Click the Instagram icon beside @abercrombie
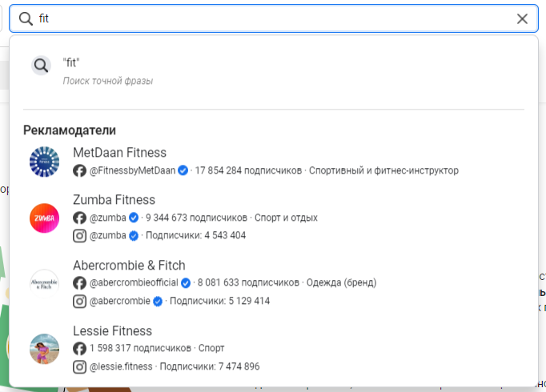 point(79,301)
